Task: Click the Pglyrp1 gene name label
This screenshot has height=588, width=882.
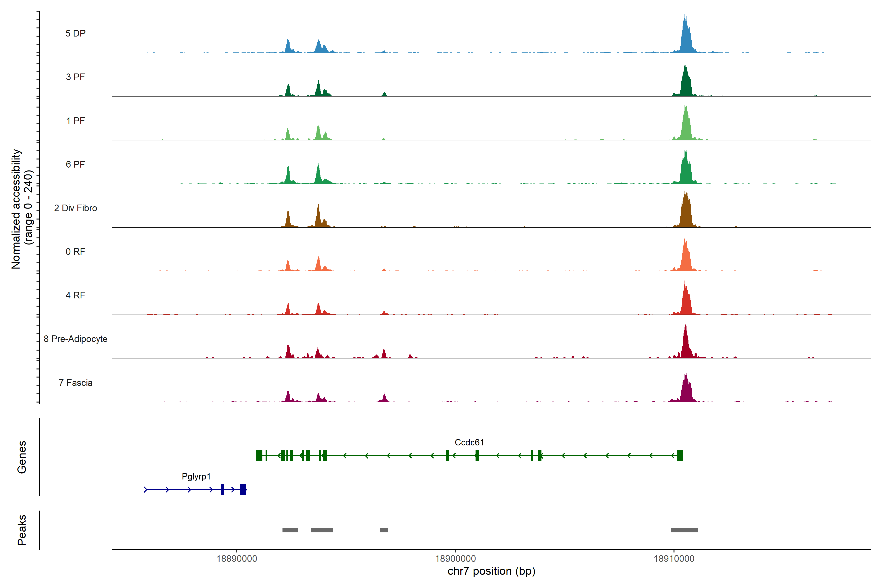Action: pos(196,477)
